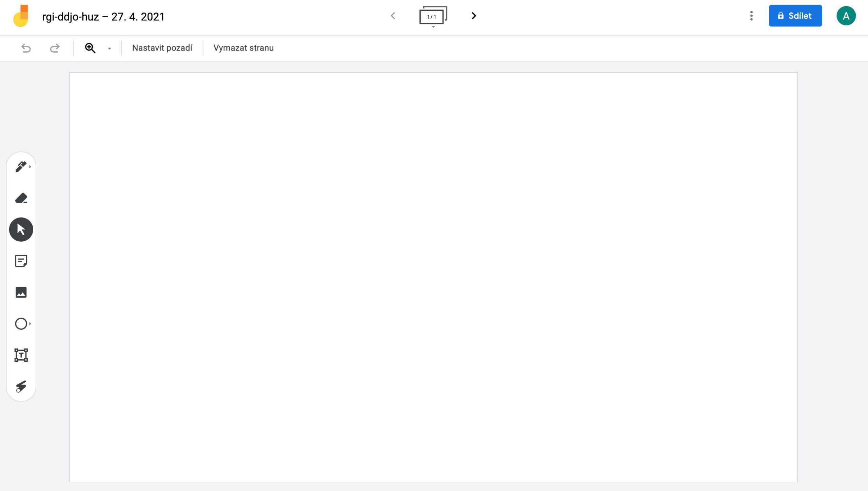The width and height of the screenshot is (868, 491).
Task: Activate the Select tool
Action: pos(21,229)
